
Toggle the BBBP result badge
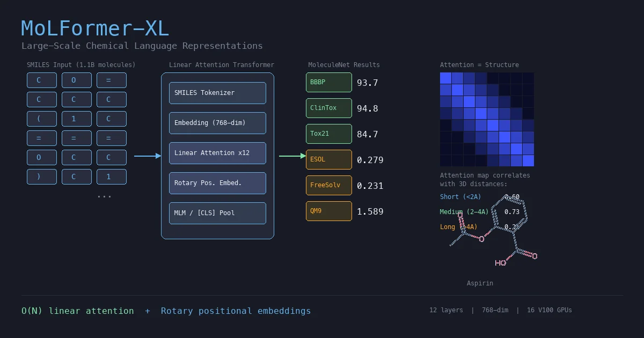click(328, 82)
